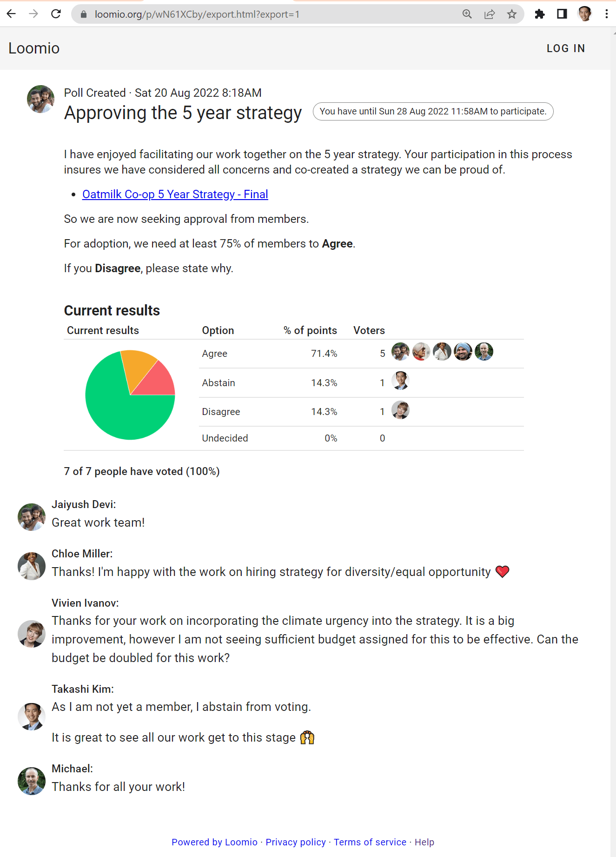Click Chloe Miller's comment avatar
616x857 pixels.
click(x=32, y=566)
